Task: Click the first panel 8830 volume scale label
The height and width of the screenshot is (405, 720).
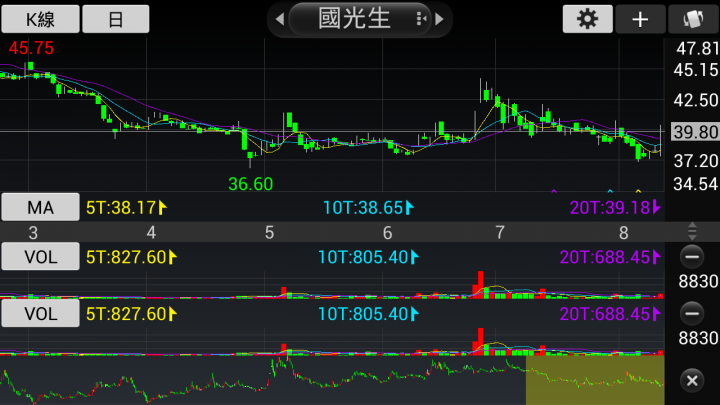Action: point(698,281)
